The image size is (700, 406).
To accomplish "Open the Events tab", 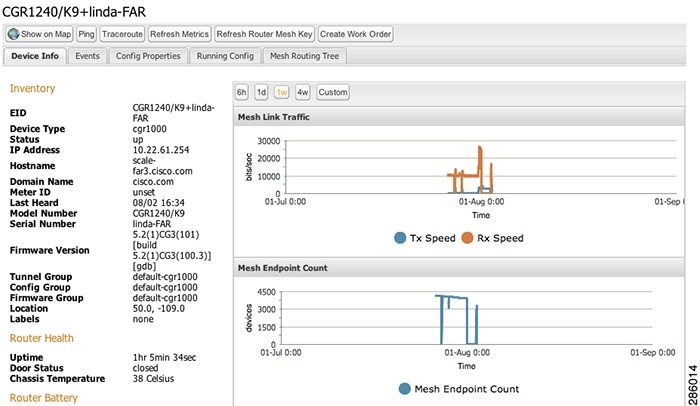I will pyautogui.click(x=88, y=56).
